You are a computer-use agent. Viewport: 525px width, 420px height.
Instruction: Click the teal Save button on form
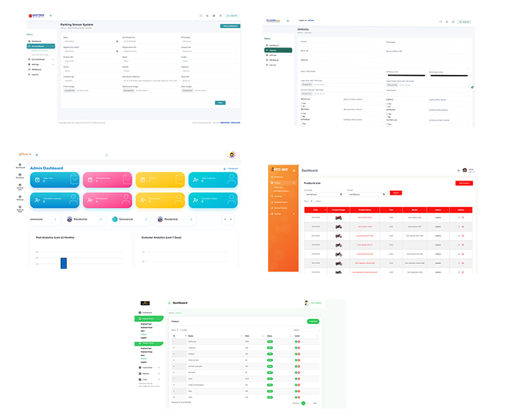point(220,102)
